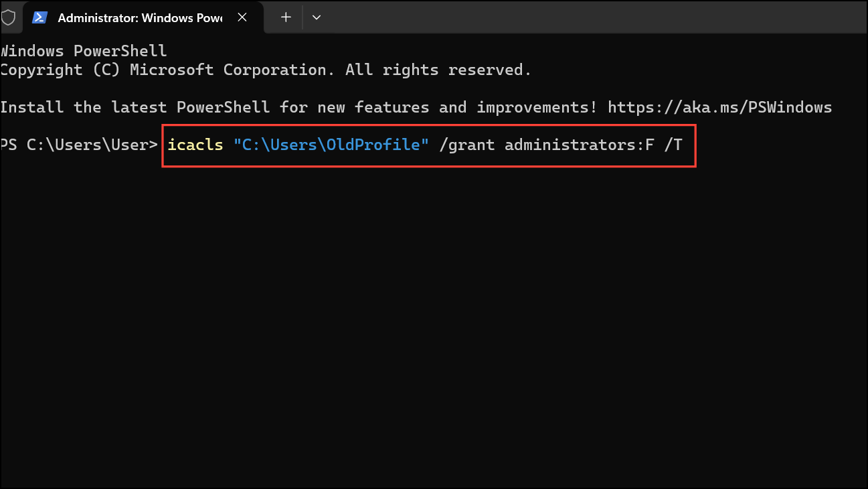This screenshot has width=868, height=489.
Task: Click the /grant parameter text
Action: pyautogui.click(x=466, y=145)
